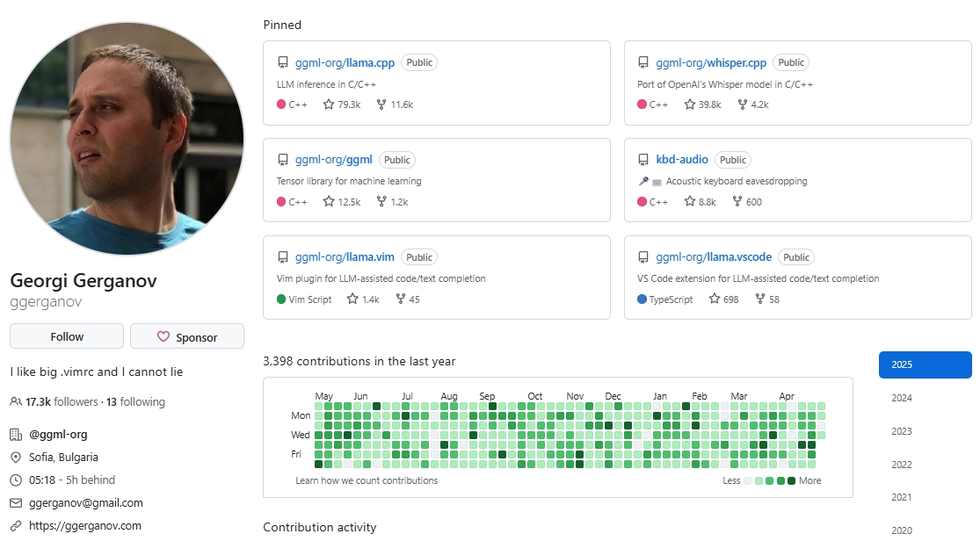Open the ggml-org/llama.vscode repository
The width and height of the screenshot is (980, 541).
714,256
